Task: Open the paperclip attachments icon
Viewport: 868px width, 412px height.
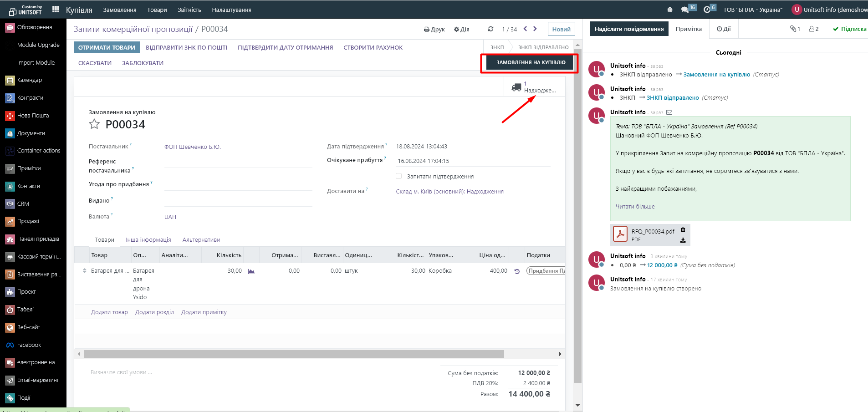Action: (794, 29)
